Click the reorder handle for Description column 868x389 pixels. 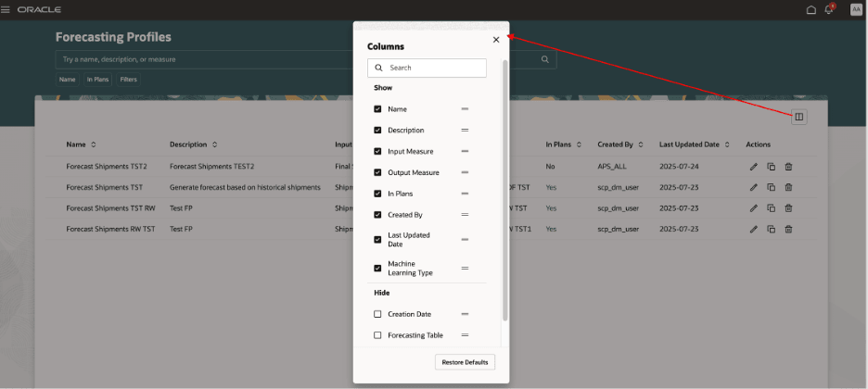(x=465, y=130)
